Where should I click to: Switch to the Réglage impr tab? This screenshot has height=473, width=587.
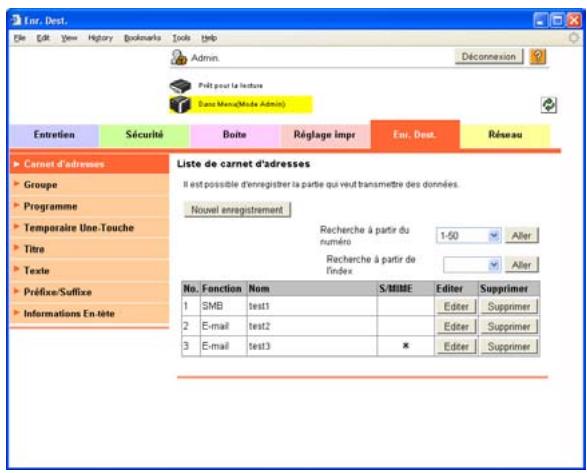tap(325, 135)
